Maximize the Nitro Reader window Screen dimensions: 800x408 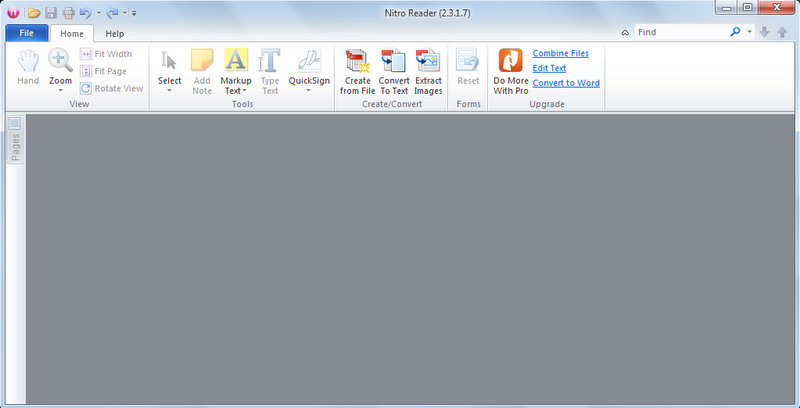[x=746, y=7]
